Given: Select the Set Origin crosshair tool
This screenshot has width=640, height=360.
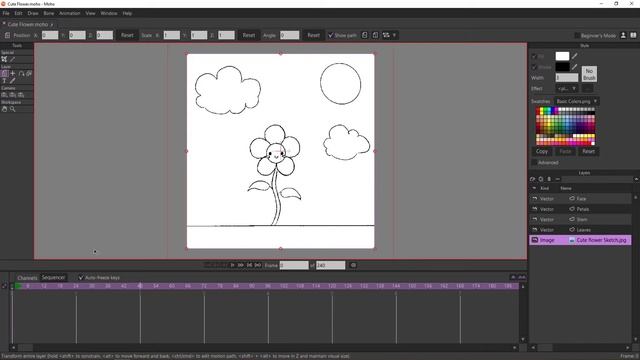Looking at the screenshot, I should tap(13, 73).
